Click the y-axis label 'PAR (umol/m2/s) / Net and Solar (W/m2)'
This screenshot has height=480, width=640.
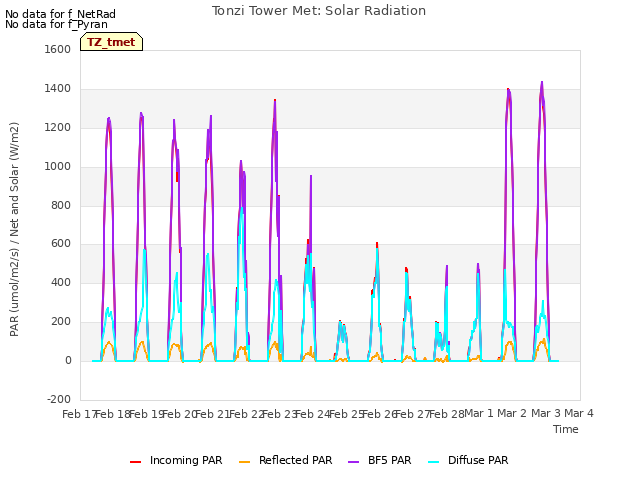pos(14,229)
